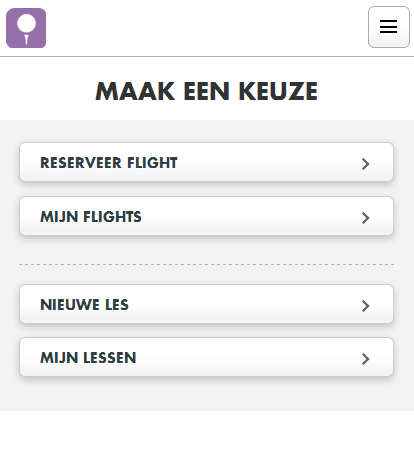
Task: Choose the Nieuwe Les text label
Action: [x=84, y=305]
